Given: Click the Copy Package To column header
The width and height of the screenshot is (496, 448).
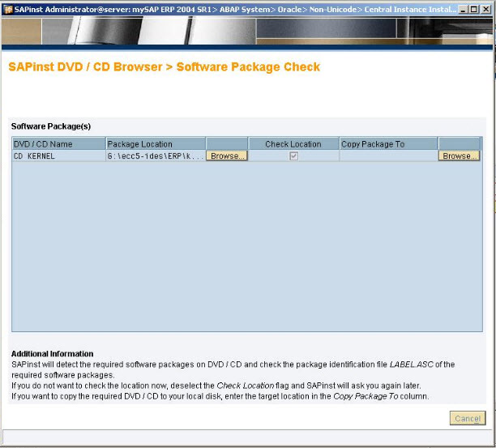Looking at the screenshot, I should (x=388, y=144).
